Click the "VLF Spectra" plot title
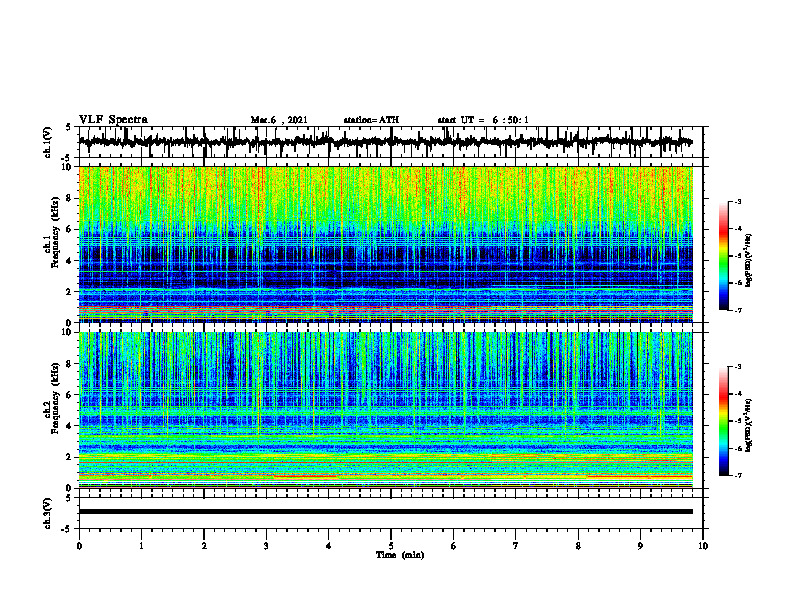Screen dimensions: 792x612 click(113, 120)
